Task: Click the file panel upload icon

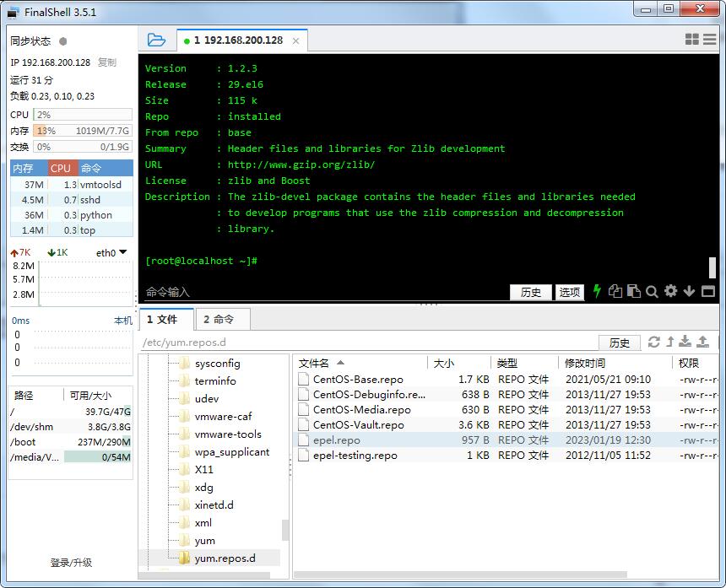Action: click(x=702, y=342)
